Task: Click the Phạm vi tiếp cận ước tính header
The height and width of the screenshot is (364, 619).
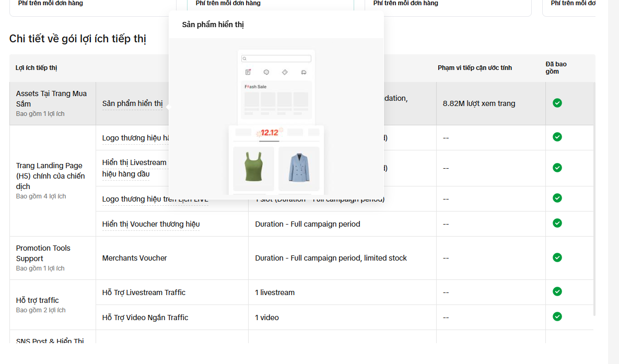Action: tap(475, 68)
